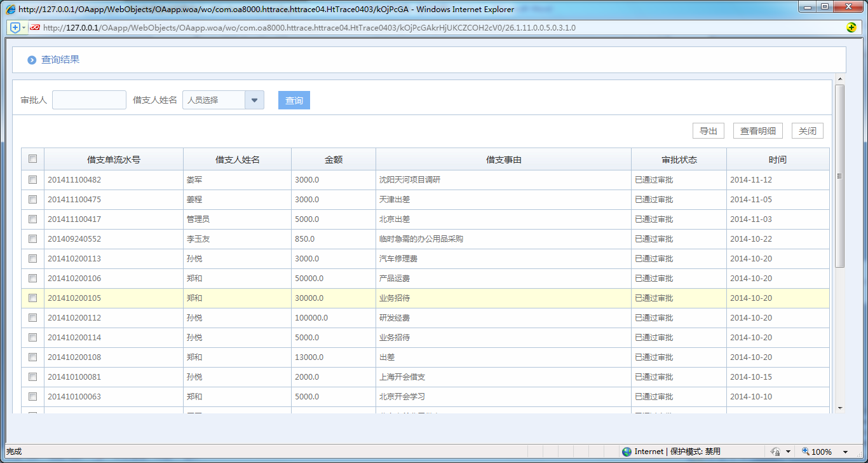
Task: Click the green-yellow icon at address bar right
Action: (851, 27)
